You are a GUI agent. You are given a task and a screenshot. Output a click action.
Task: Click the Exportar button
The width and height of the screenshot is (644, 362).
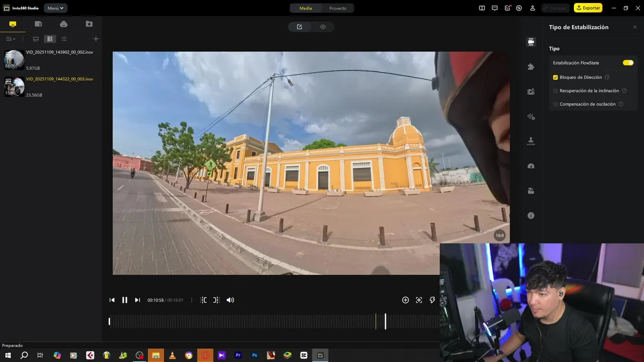click(588, 8)
